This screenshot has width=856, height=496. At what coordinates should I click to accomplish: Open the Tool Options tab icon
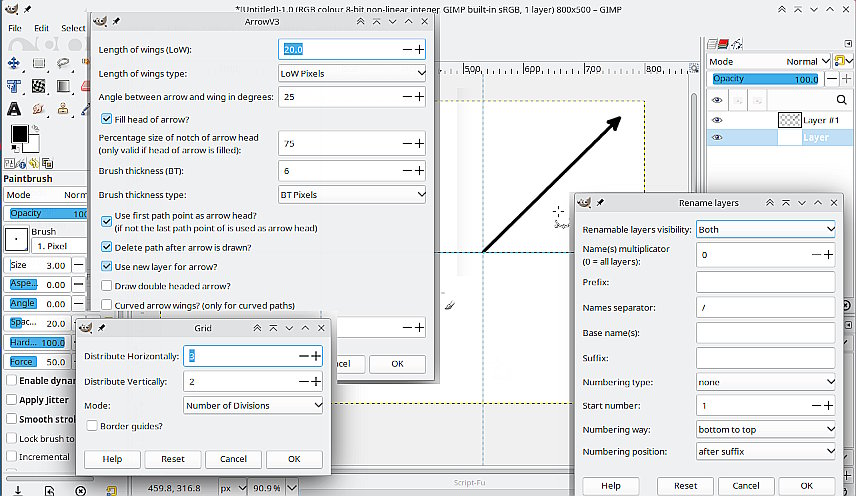[9, 163]
